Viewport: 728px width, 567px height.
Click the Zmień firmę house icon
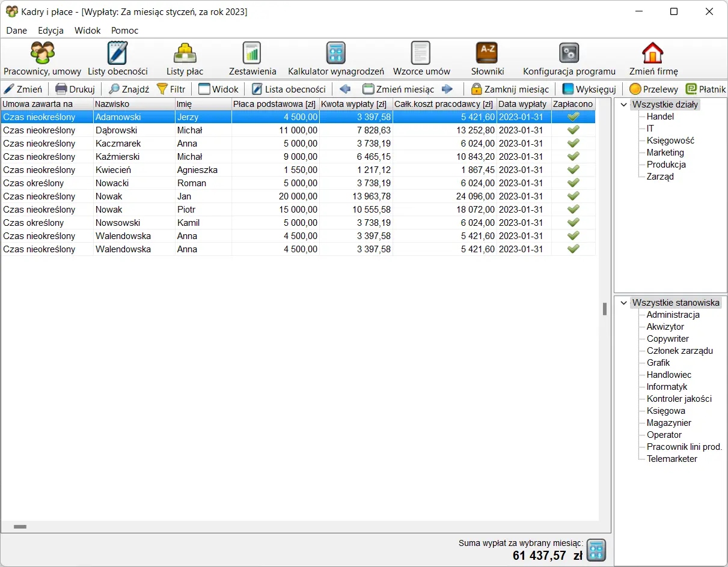coord(653,53)
